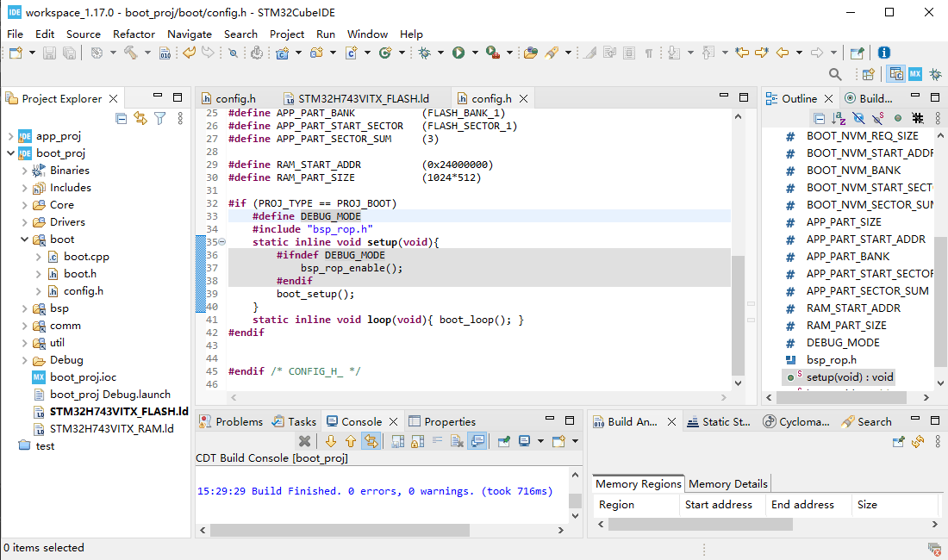Click the New C source folder icon
948x560 pixels.
(x=316, y=53)
